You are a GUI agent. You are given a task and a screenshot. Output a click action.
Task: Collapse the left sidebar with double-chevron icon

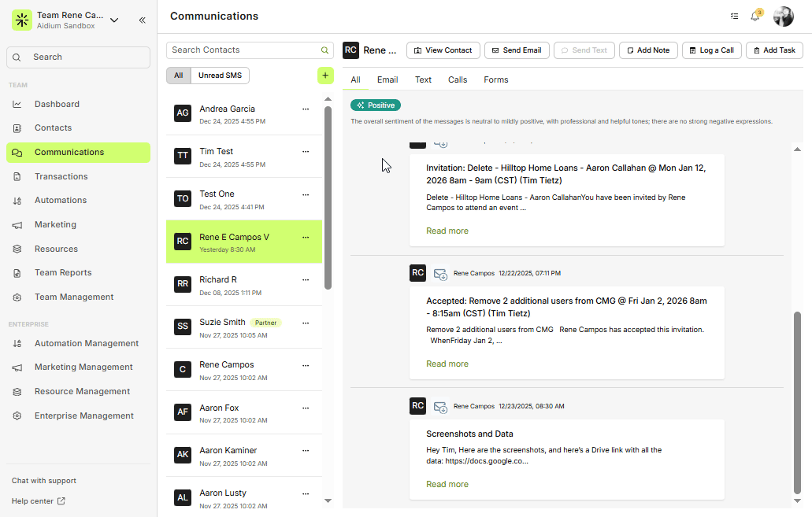142,20
